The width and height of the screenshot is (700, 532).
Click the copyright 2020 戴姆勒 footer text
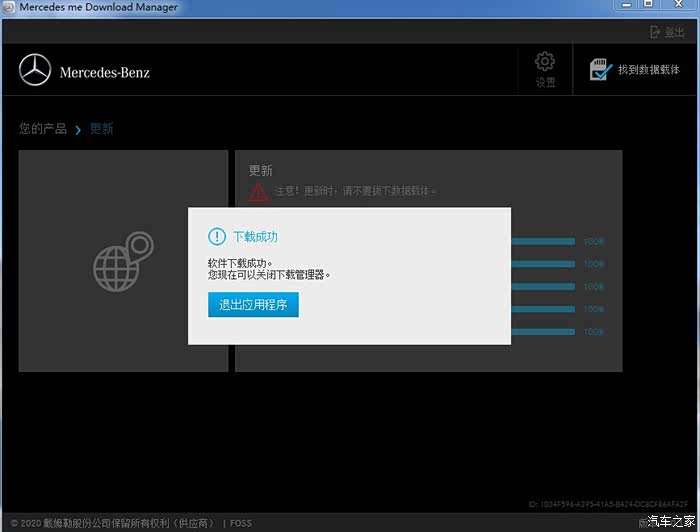(x=112, y=523)
